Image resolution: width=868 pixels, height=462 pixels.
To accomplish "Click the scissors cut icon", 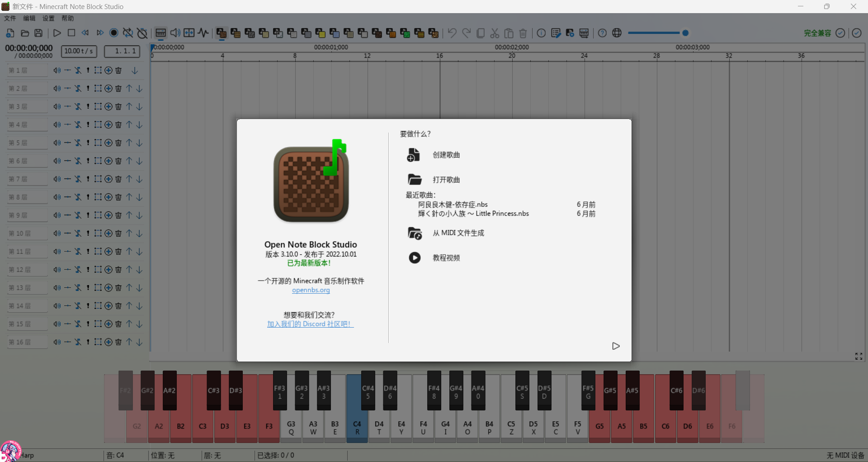I will [x=495, y=33].
